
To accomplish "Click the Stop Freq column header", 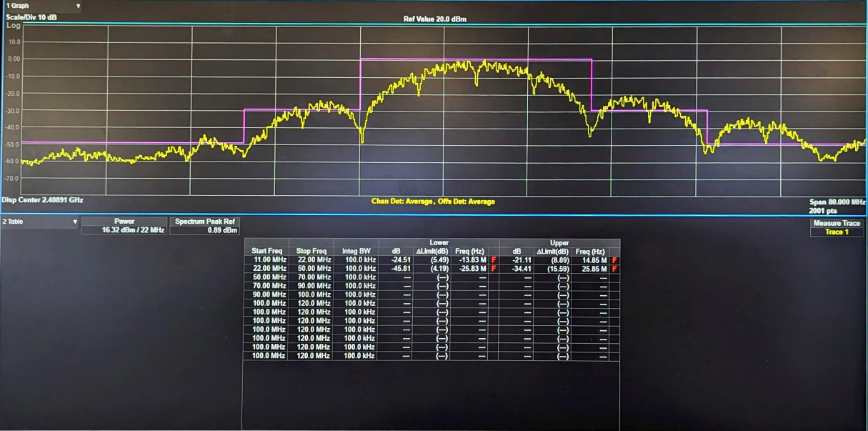I will (x=309, y=251).
